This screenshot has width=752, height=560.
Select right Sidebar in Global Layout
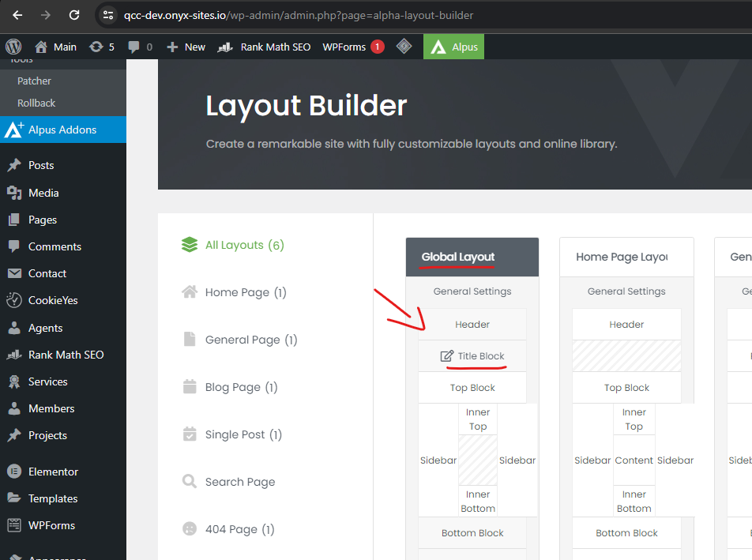[517, 460]
